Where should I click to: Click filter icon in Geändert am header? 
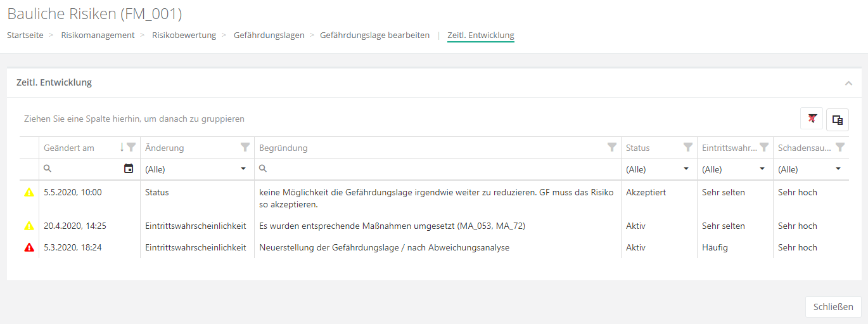point(131,147)
